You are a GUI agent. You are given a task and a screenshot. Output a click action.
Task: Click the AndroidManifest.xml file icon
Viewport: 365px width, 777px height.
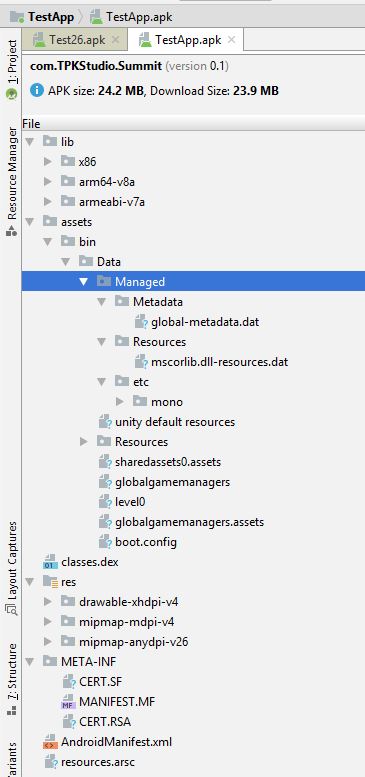point(50,742)
